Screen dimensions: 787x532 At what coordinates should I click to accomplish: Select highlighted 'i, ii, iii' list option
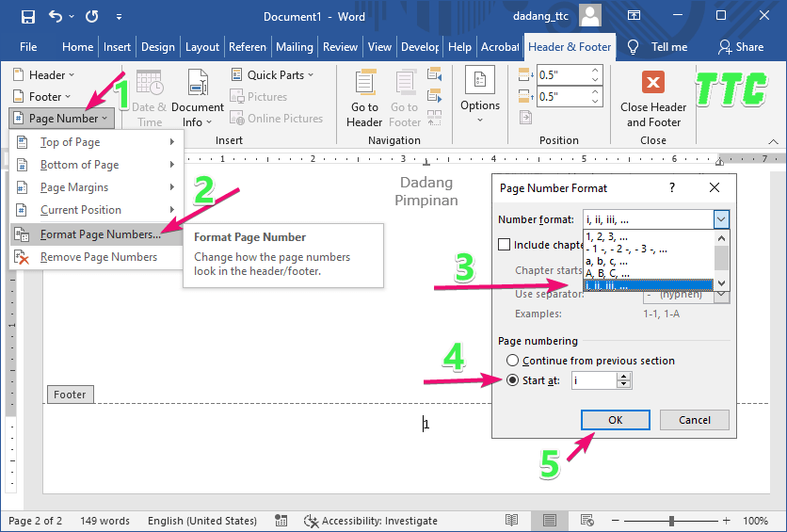pyautogui.click(x=648, y=285)
